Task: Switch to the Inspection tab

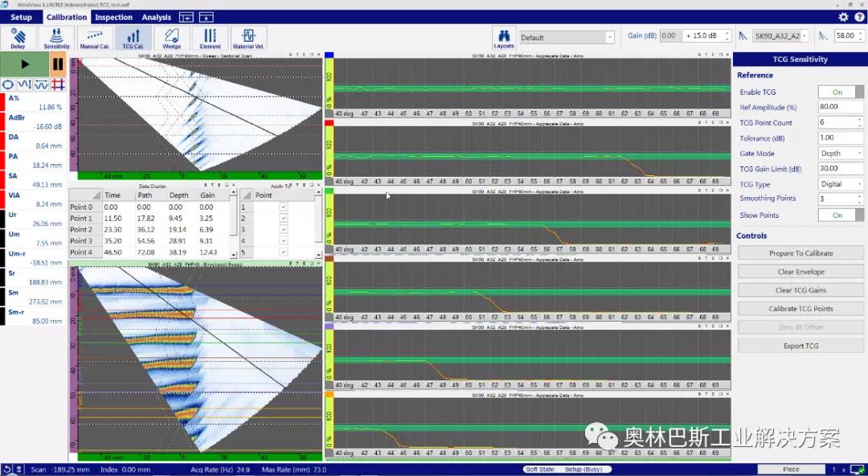Action: [x=113, y=17]
